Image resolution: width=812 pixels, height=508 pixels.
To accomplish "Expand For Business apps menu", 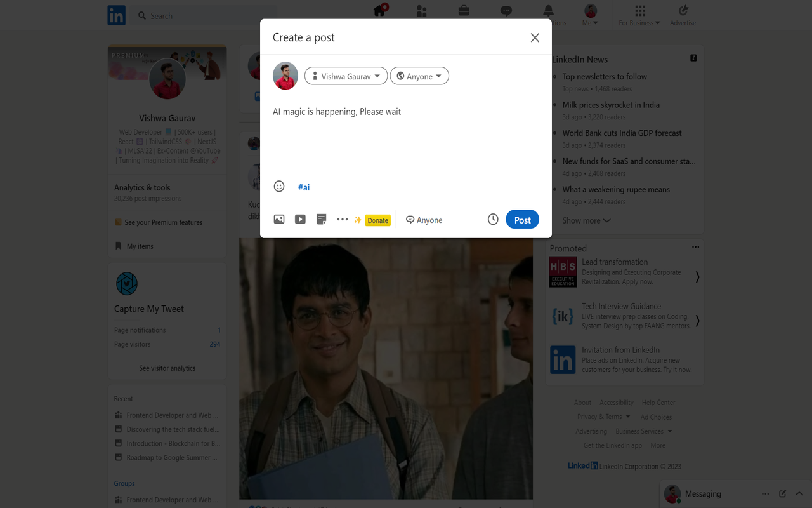I will [639, 15].
